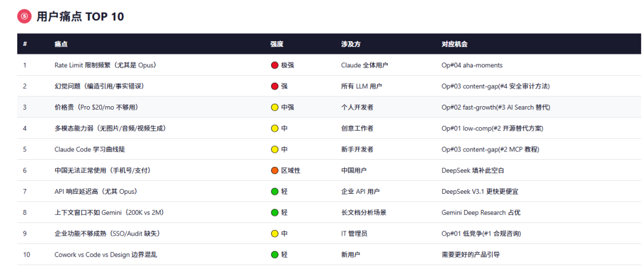The image size is (644, 266).
Task: Click the 企业 API 用户 cell
Action: 360,191
